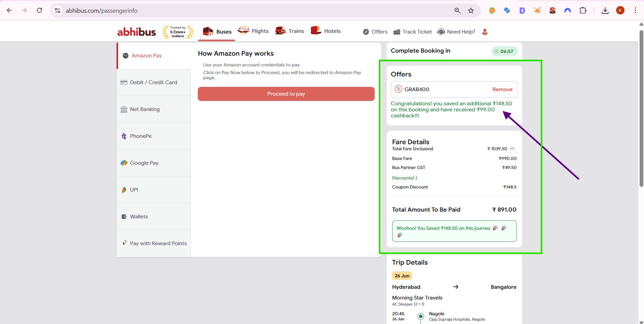Click the Morning Star Travels operator name
This screenshot has width=644, height=324.
pos(417,298)
